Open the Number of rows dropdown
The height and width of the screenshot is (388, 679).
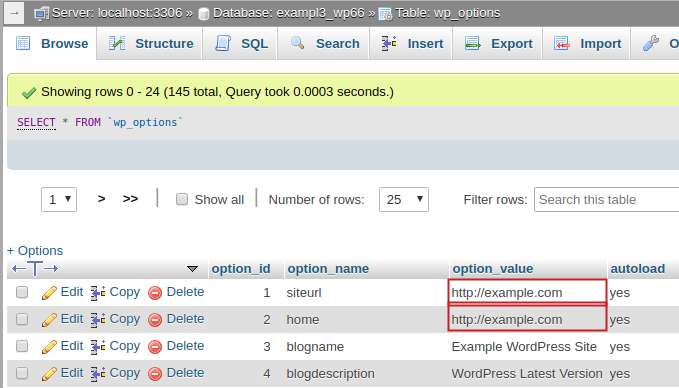[x=404, y=199]
